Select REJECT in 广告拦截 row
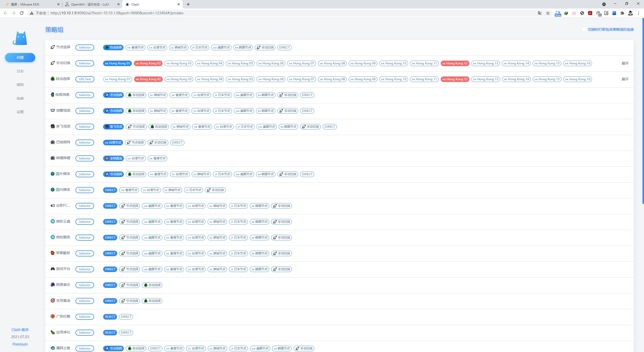This screenshot has height=352, width=644. [x=110, y=317]
